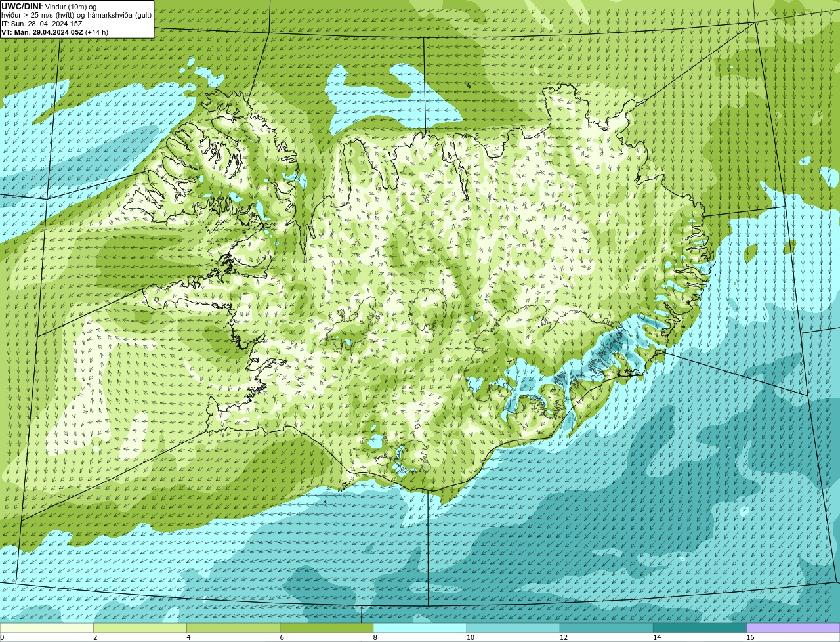Click the 0–2 m/s pale yellow legend swatch
Screen dimensions: 840x642
tap(47, 628)
